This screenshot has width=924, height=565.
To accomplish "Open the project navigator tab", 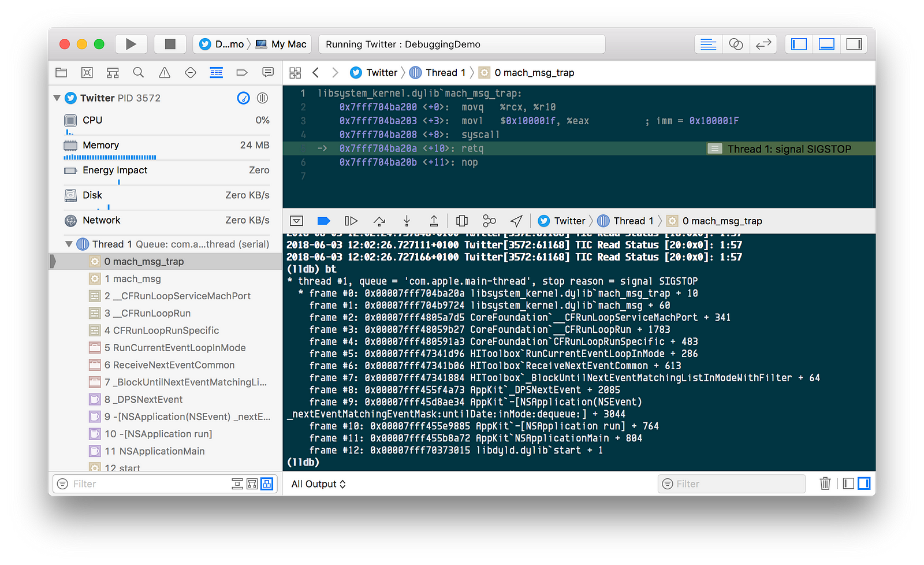I will pos(61,72).
